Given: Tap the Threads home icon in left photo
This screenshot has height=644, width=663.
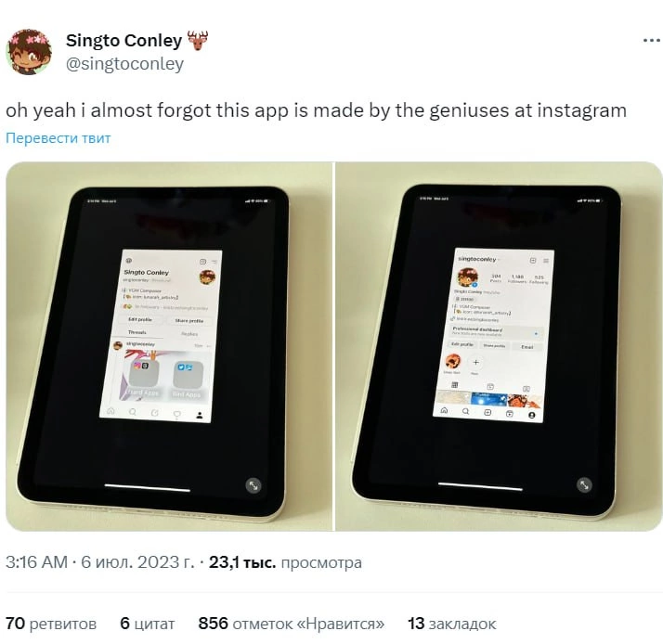Looking at the screenshot, I should pos(110,411).
